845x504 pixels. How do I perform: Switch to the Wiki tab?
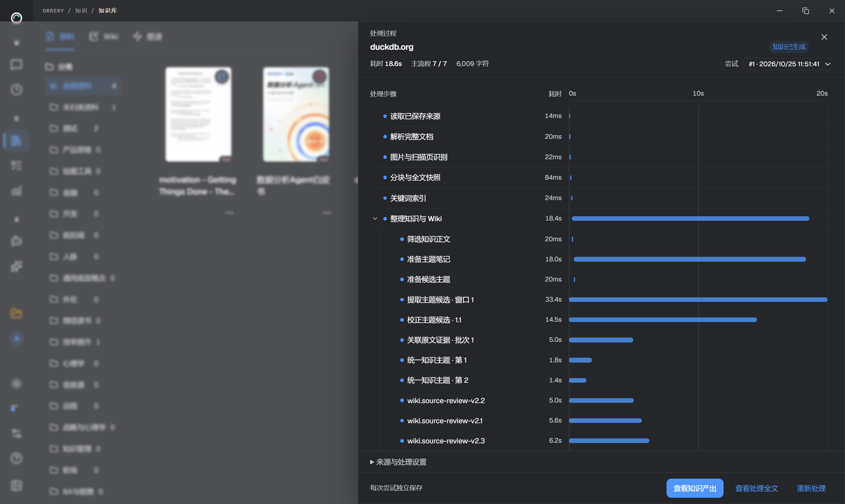coord(104,36)
